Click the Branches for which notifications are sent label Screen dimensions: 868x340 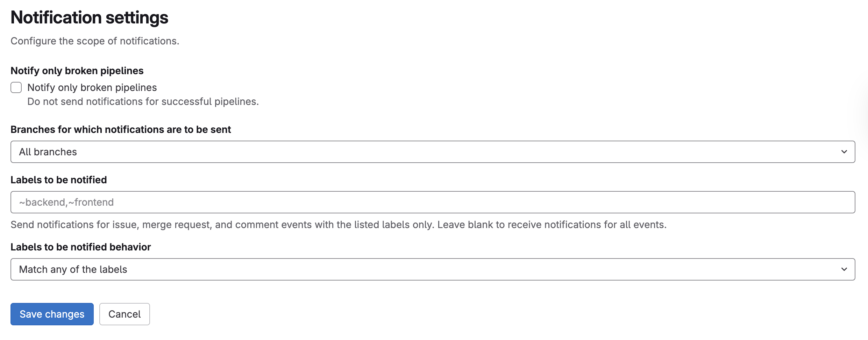point(121,129)
